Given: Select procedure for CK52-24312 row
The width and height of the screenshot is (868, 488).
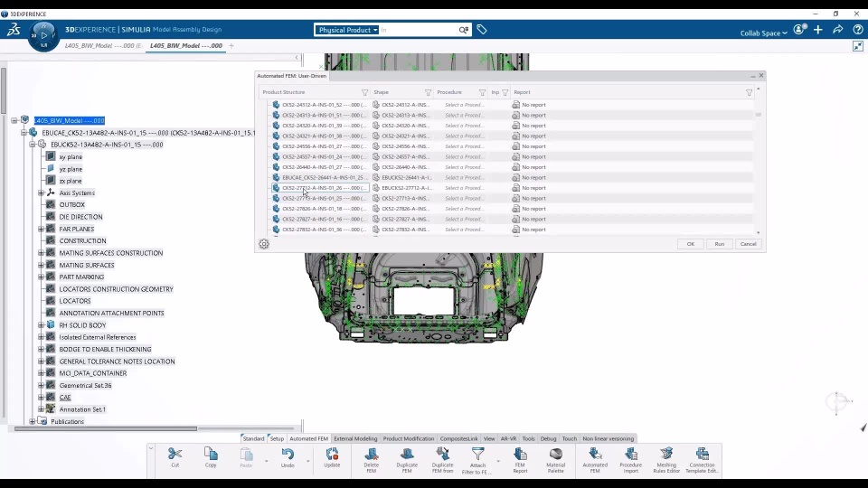Looking at the screenshot, I should coord(464,105).
